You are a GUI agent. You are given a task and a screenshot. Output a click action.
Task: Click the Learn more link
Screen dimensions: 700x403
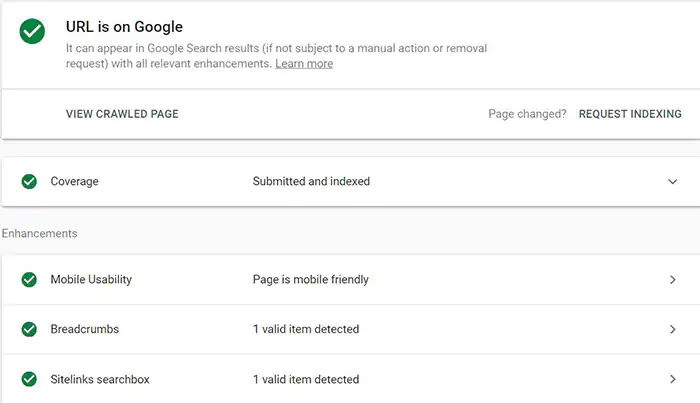(304, 64)
